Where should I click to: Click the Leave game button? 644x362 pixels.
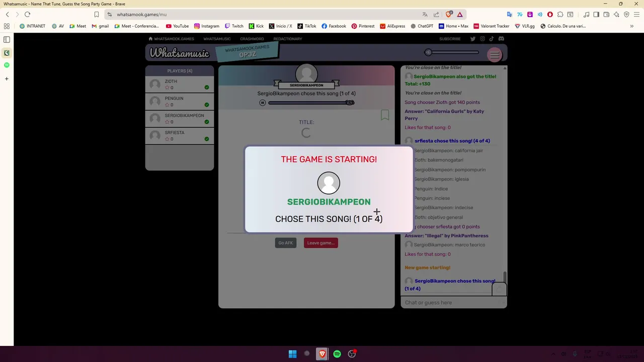click(320, 243)
